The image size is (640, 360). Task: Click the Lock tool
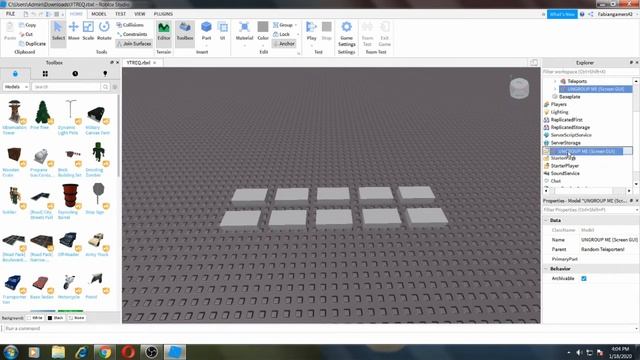coord(282,34)
